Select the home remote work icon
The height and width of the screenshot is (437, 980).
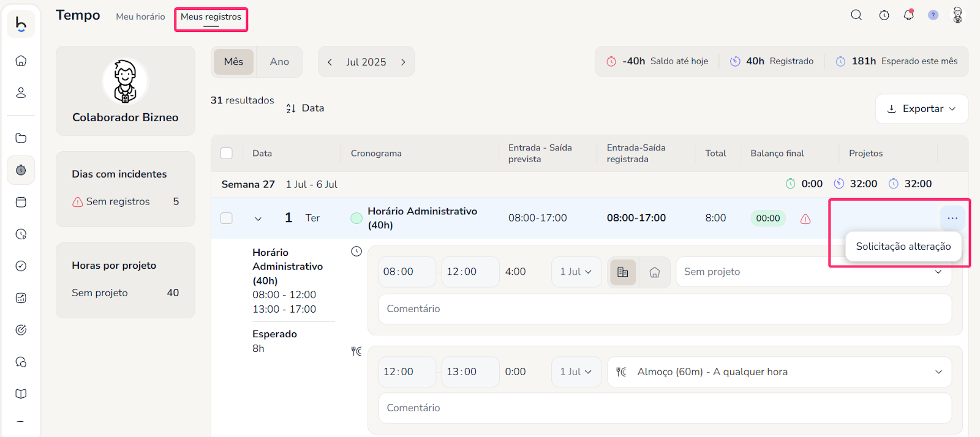point(654,272)
